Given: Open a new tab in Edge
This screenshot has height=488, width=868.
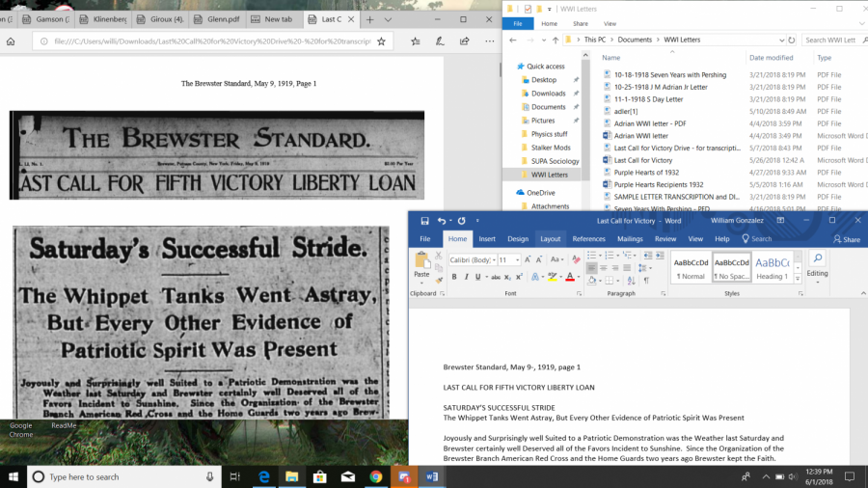Looking at the screenshot, I should pos(369,19).
